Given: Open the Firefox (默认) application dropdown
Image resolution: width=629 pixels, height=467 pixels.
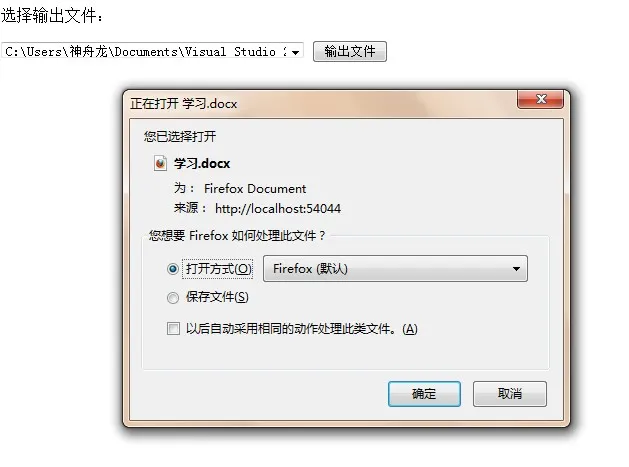Looking at the screenshot, I should 395,268.
